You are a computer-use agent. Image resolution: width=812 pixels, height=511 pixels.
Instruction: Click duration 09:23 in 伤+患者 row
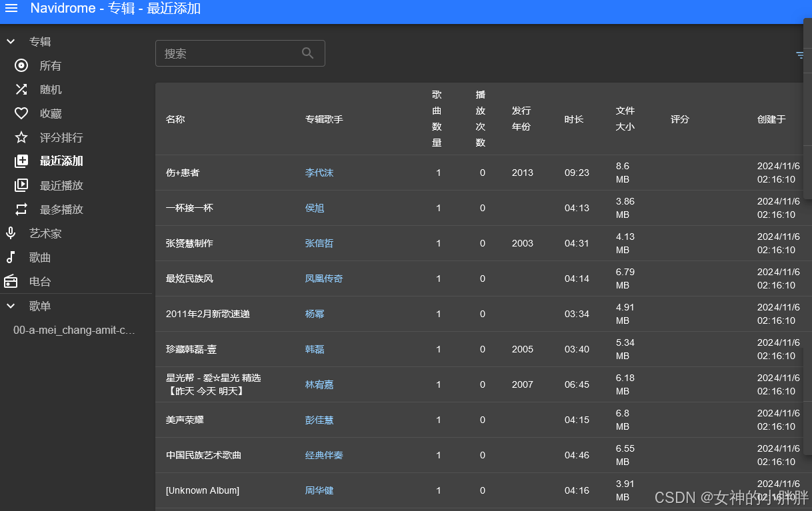click(x=577, y=173)
